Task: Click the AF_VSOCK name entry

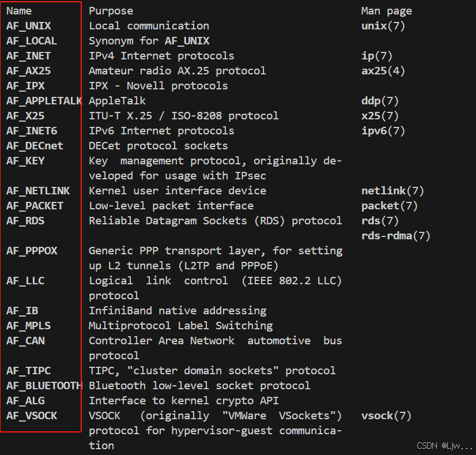Action: (32, 416)
